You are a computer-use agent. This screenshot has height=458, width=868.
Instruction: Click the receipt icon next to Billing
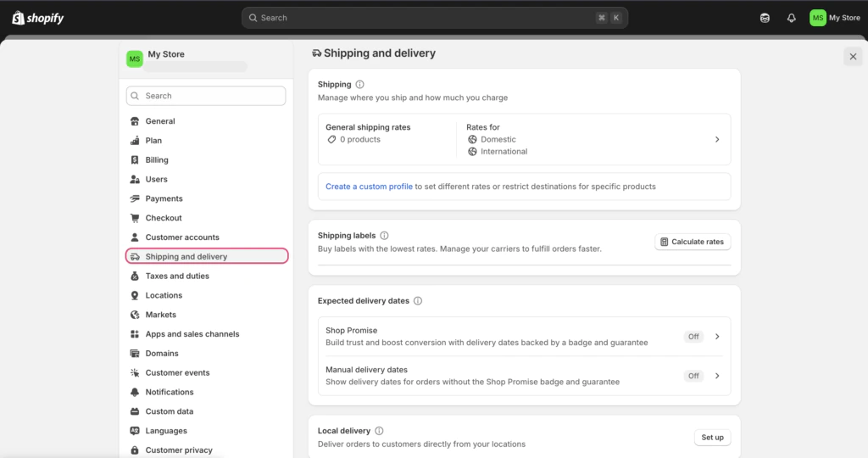pyautogui.click(x=135, y=160)
